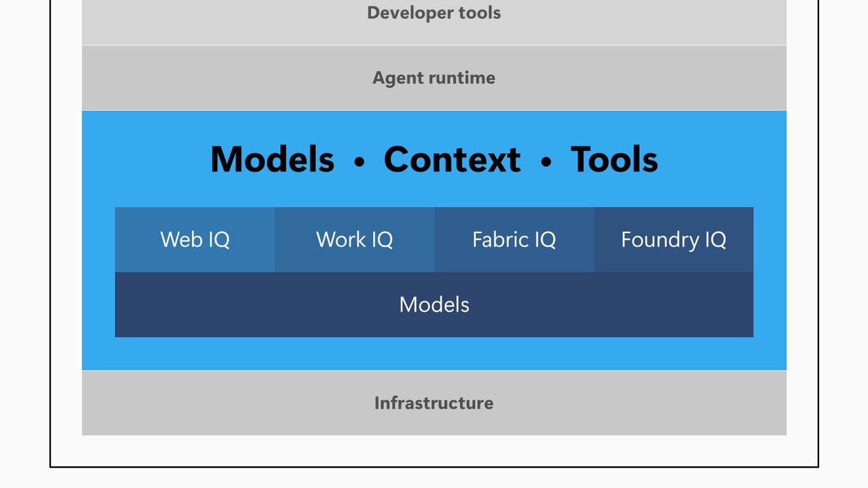
Task: Click white margin right of Infrastructure band
Action: coord(802,403)
